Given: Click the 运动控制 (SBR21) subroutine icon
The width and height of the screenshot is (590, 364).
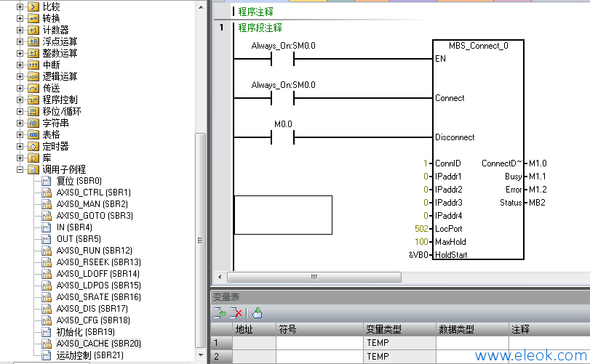Looking at the screenshot, I should pyautogui.click(x=47, y=355).
